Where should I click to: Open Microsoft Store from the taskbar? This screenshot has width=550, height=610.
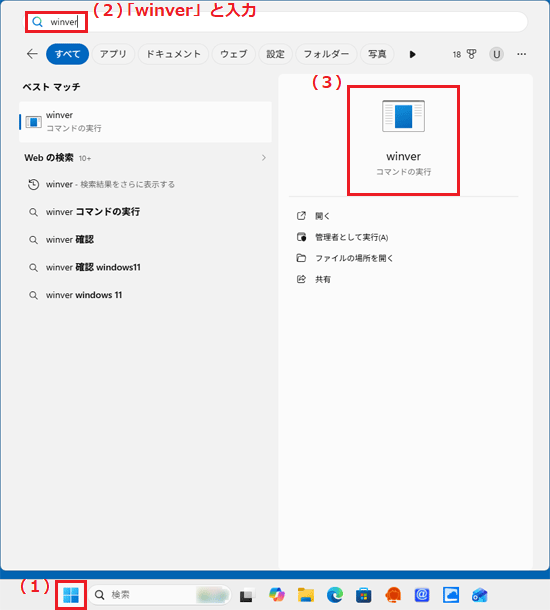[x=363, y=595]
